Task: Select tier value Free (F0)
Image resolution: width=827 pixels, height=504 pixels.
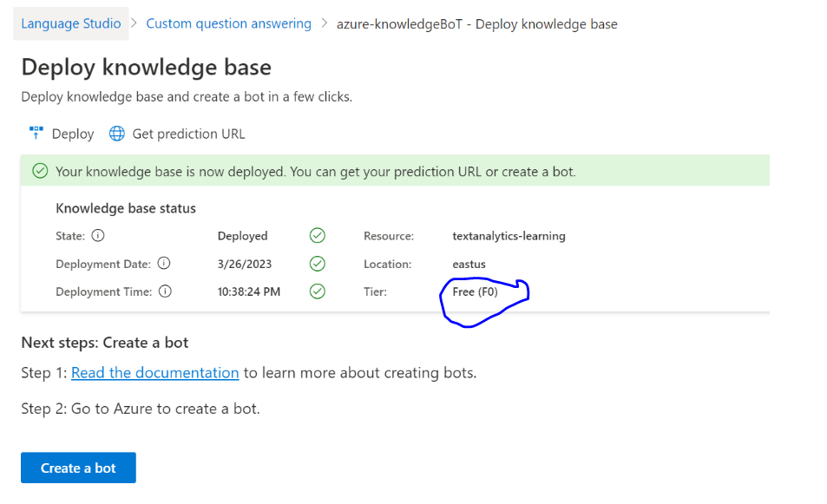Action: coord(476,291)
